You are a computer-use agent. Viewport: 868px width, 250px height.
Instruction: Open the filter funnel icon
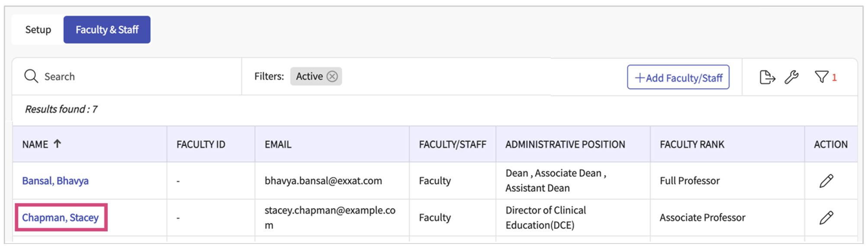pos(821,77)
